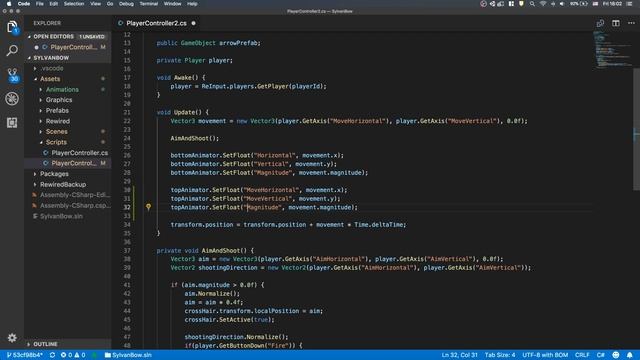640x360 pixels.
Task: Click the synchronize changes icon in status bar
Action: [52, 355]
